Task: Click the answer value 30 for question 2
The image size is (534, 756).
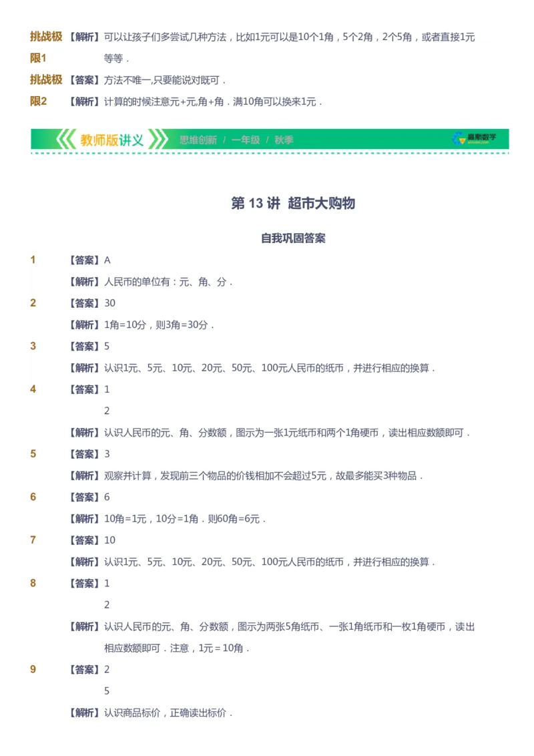Action: (x=109, y=303)
